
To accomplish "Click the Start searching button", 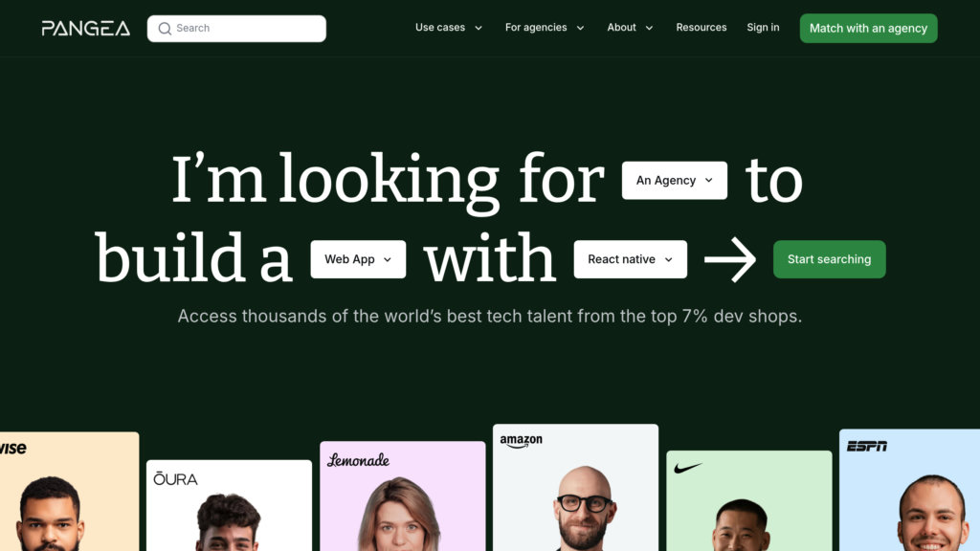I will pos(830,259).
